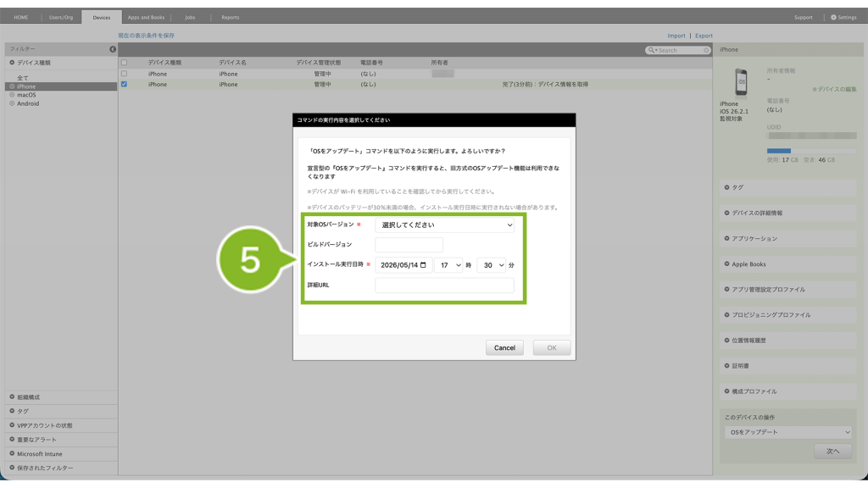Click Cancel in the dialog
Image resolution: width=868 pixels, height=488 pixels.
(504, 347)
